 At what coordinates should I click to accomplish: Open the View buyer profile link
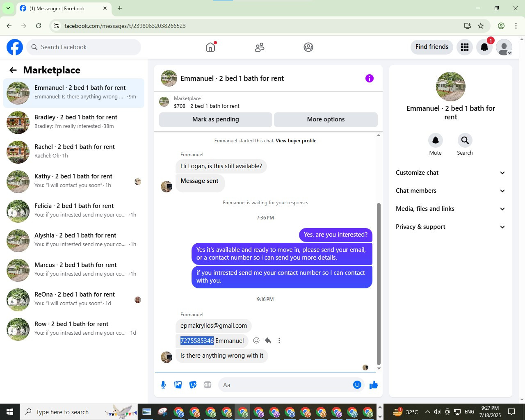[296, 141]
